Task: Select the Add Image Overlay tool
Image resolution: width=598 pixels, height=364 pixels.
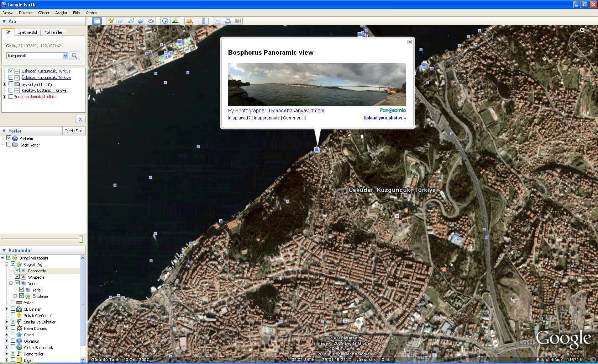Action: [141, 21]
